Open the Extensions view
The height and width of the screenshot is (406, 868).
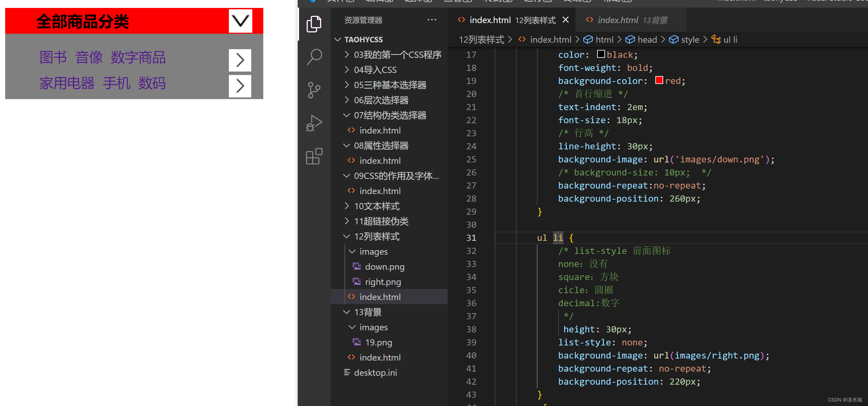[314, 156]
